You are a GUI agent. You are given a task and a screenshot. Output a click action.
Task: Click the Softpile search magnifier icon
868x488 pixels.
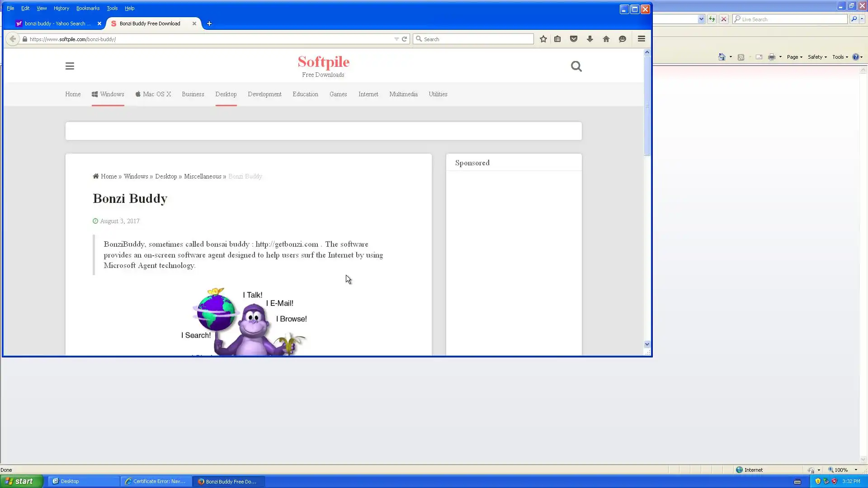pos(576,66)
